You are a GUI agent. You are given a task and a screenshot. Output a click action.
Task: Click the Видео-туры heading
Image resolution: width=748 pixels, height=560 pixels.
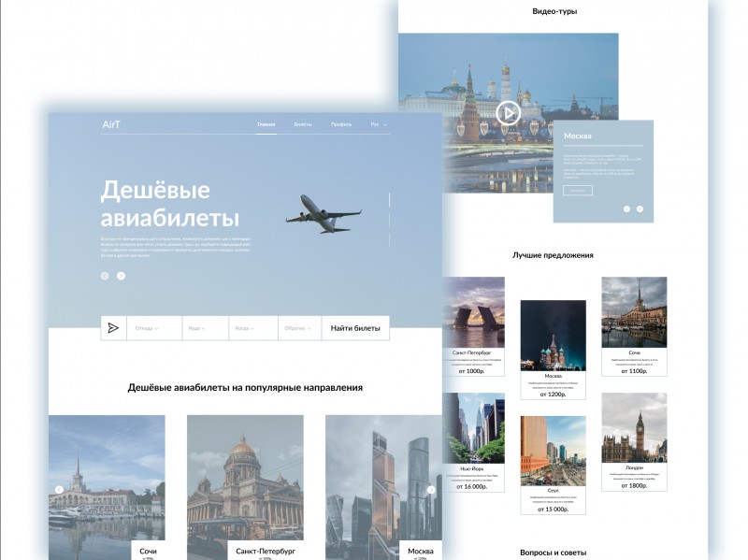(554, 11)
